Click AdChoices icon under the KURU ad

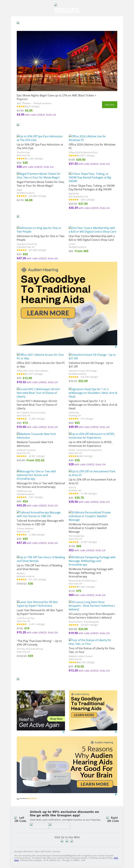64,731
